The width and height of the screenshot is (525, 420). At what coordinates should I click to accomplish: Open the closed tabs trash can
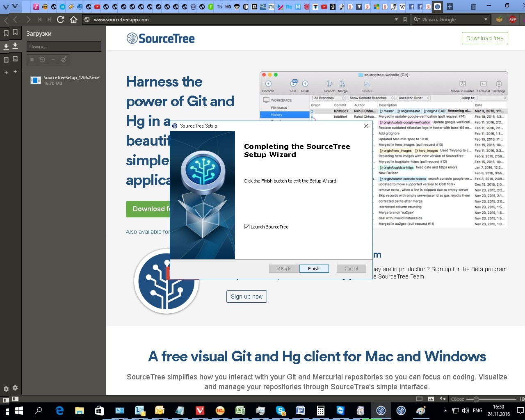coord(473,7)
